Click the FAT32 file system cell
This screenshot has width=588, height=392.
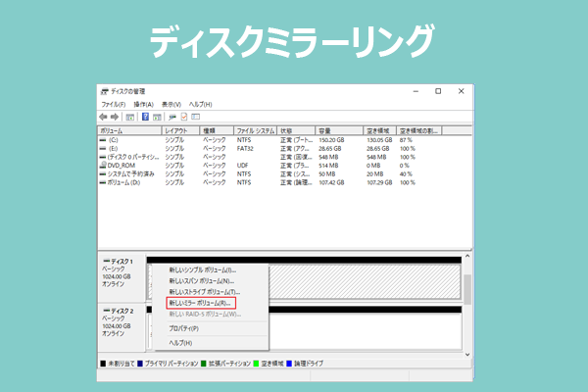(245, 149)
